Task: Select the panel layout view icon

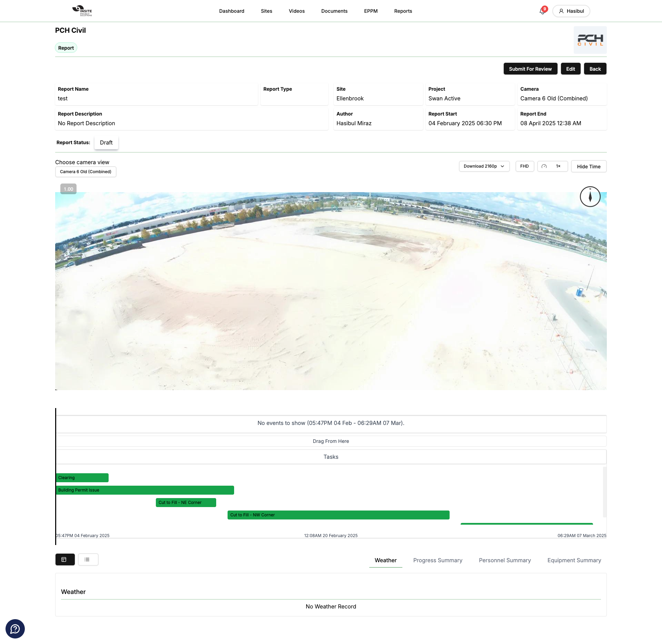Action: tap(65, 559)
